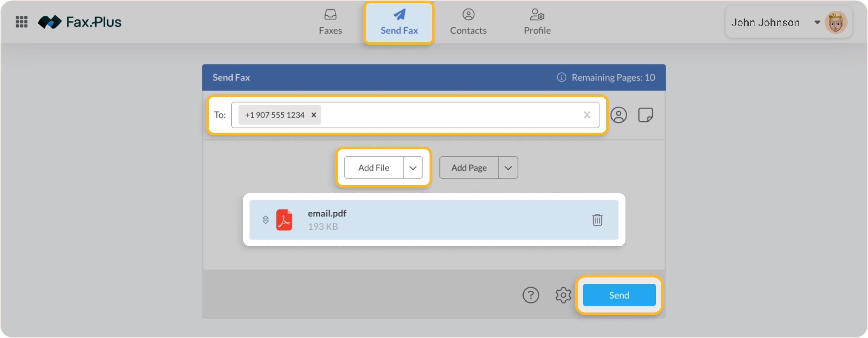Viewport: 868px width, 338px height.
Task: Open the Contacts section icon
Action: (468, 14)
